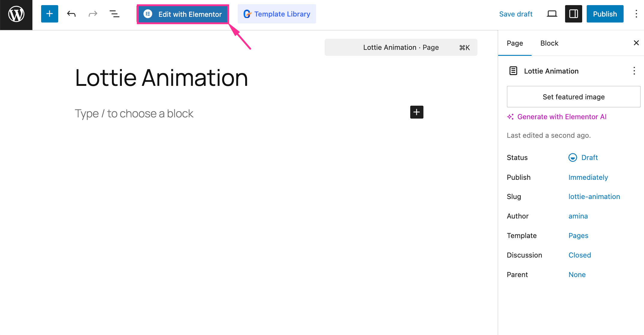Click the WordPress logo icon
This screenshot has width=644, height=335.
pos(16,14)
